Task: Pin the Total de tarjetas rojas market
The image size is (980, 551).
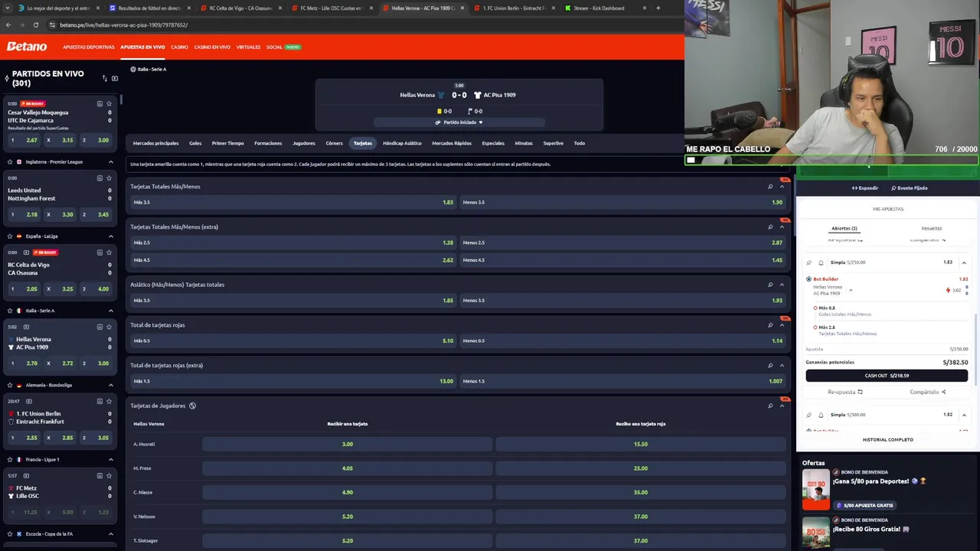Action: click(770, 325)
